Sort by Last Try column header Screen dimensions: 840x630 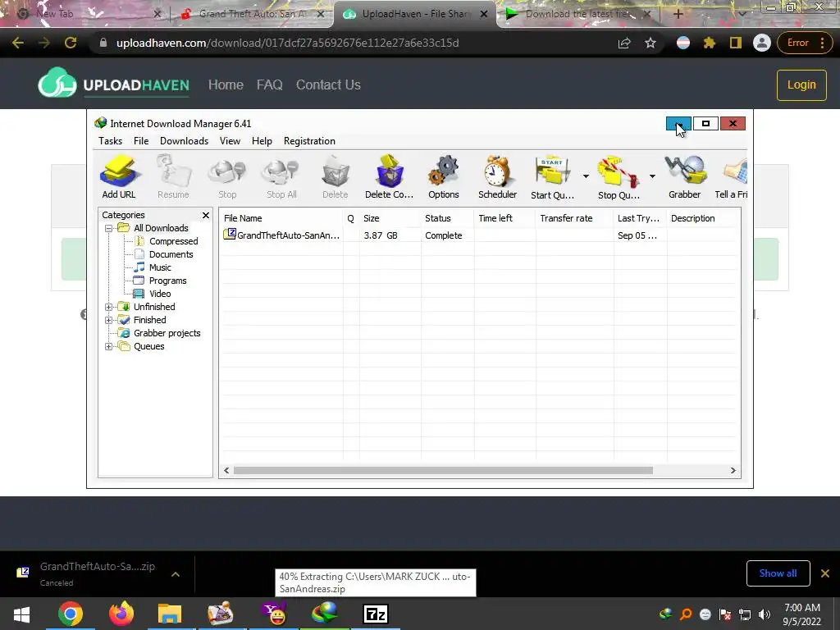(x=640, y=218)
